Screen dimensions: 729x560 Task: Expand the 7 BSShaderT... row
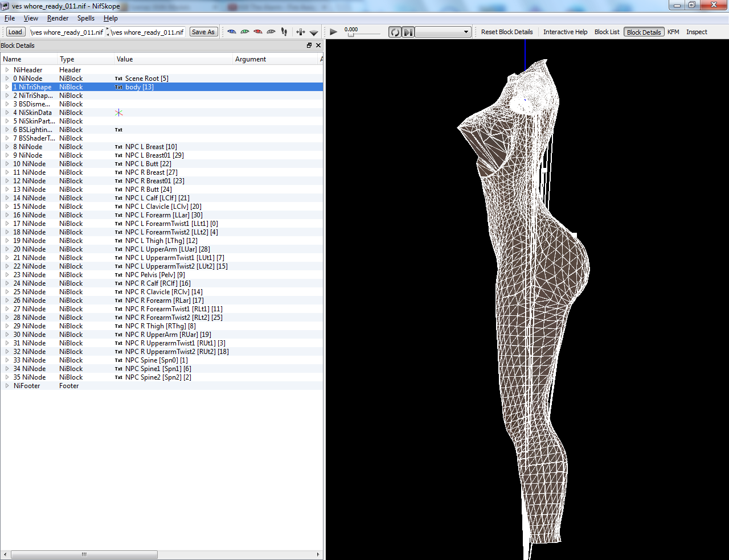point(7,138)
